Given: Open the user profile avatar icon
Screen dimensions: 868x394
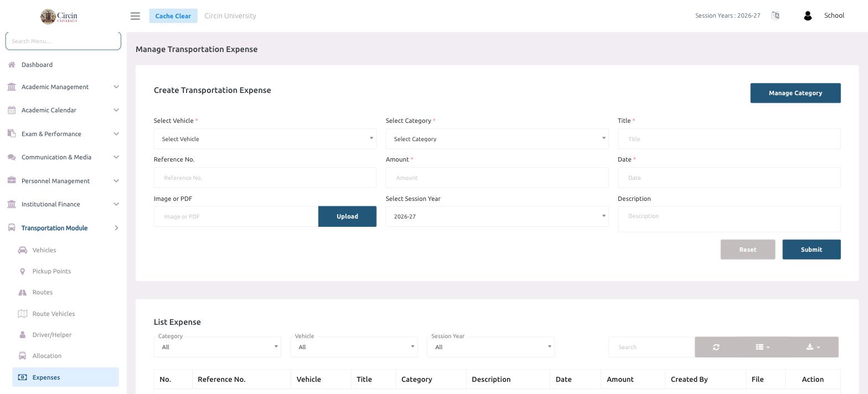Looking at the screenshot, I should (808, 16).
